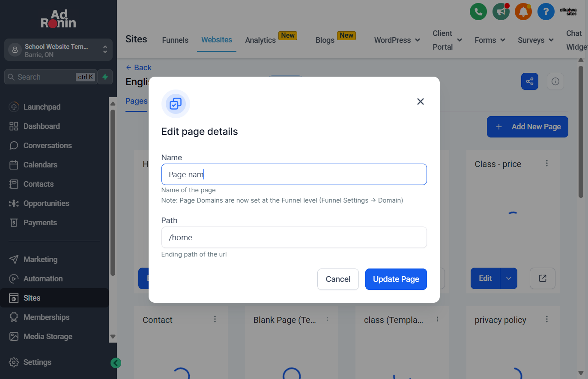
Task: Click the green phone dialer icon
Action: (x=478, y=12)
